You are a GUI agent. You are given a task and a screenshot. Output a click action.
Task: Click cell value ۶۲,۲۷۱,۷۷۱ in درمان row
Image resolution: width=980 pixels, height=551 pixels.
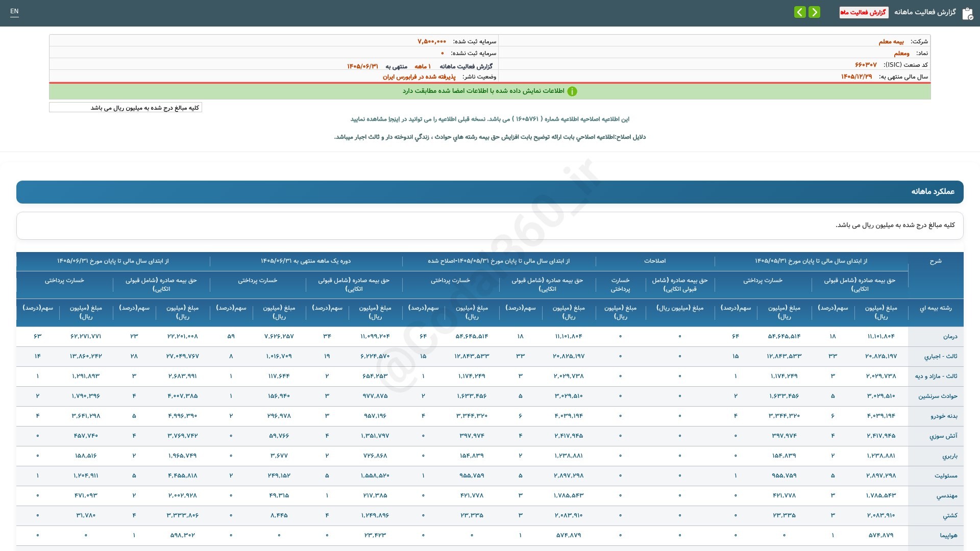pyautogui.click(x=86, y=337)
